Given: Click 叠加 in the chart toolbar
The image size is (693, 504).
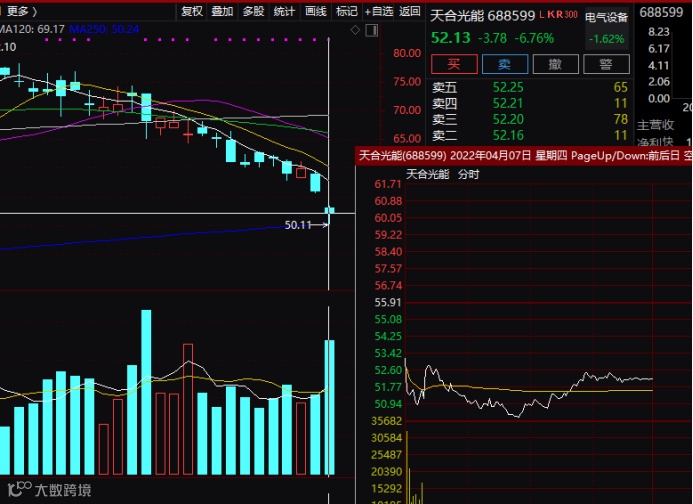Looking at the screenshot, I should click(x=222, y=11).
